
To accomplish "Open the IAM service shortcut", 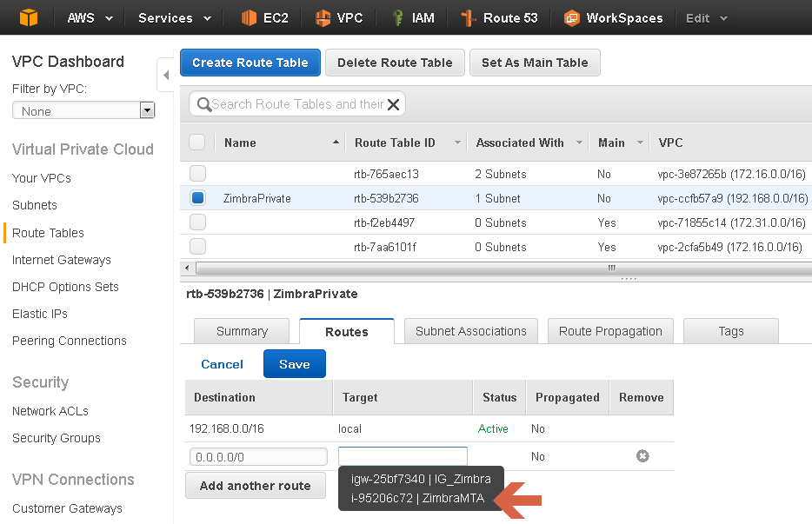I will click(413, 18).
